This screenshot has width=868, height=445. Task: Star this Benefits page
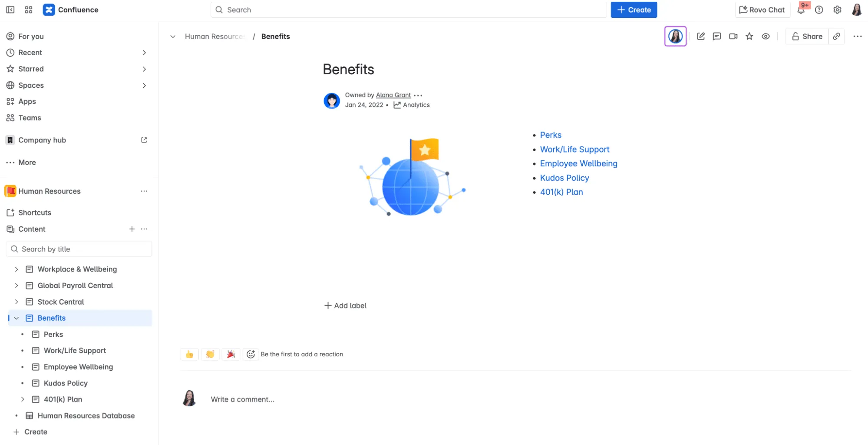pyautogui.click(x=749, y=37)
